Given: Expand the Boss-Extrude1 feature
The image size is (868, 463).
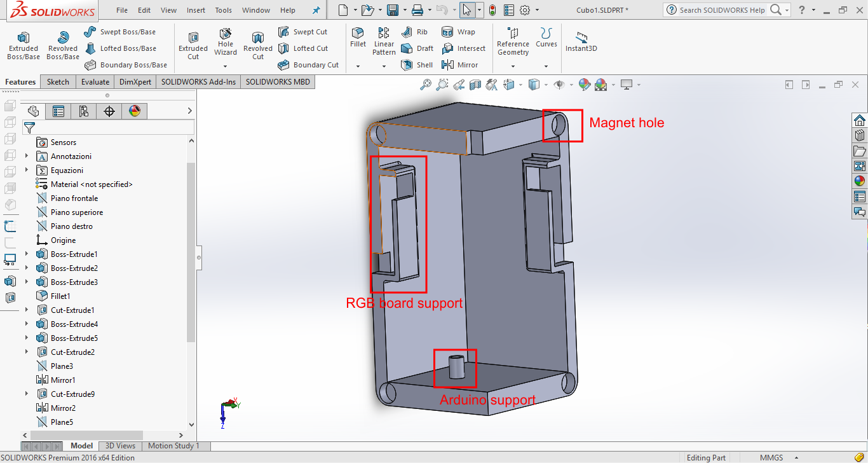Looking at the screenshot, I should 26,254.
